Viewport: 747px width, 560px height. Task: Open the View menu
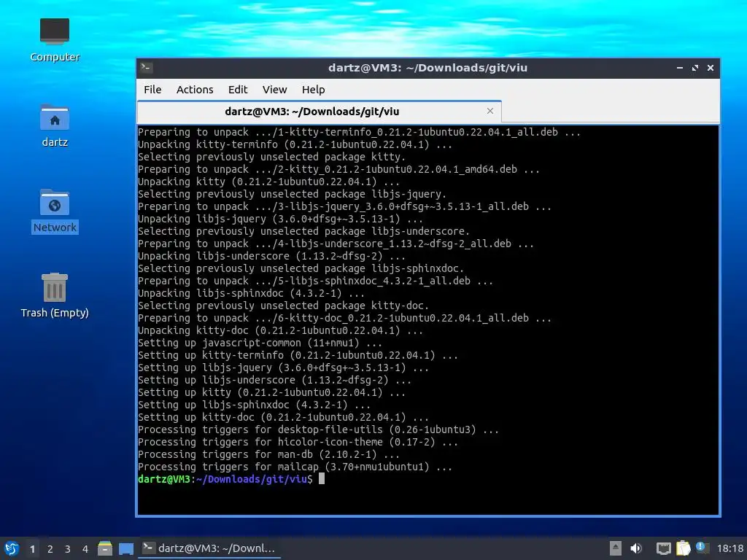tap(274, 90)
